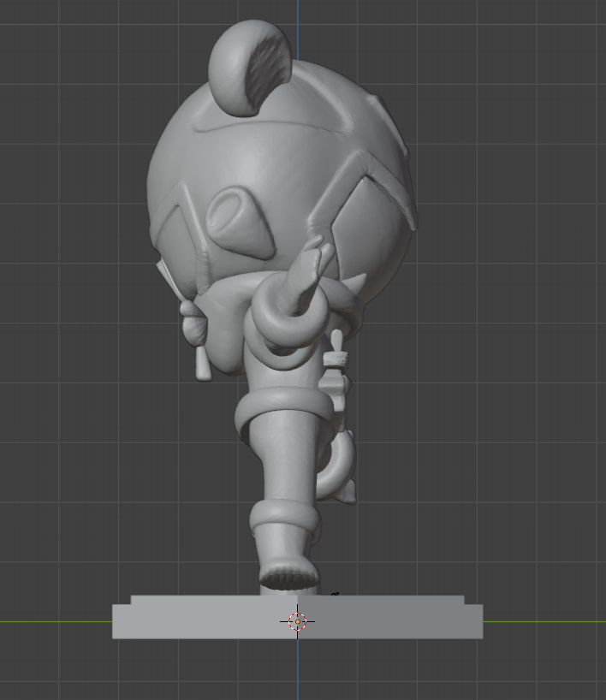Click the 3D cursor on the base
The height and width of the screenshot is (700, 606).
pos(297,622)
